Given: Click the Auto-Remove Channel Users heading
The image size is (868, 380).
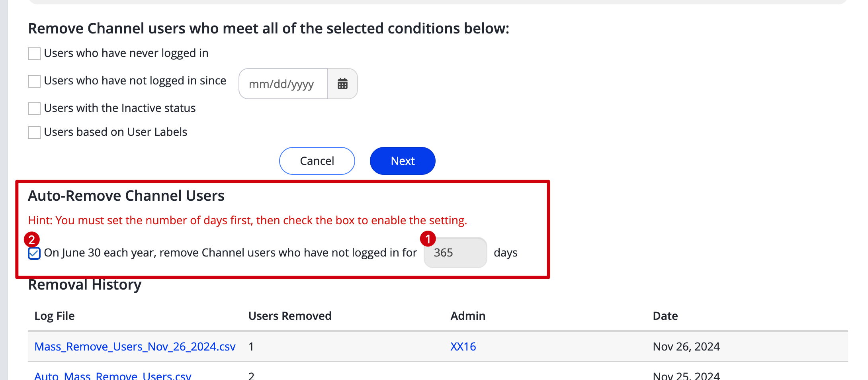Looking at the screenshot, I should (x=126, y=196).
